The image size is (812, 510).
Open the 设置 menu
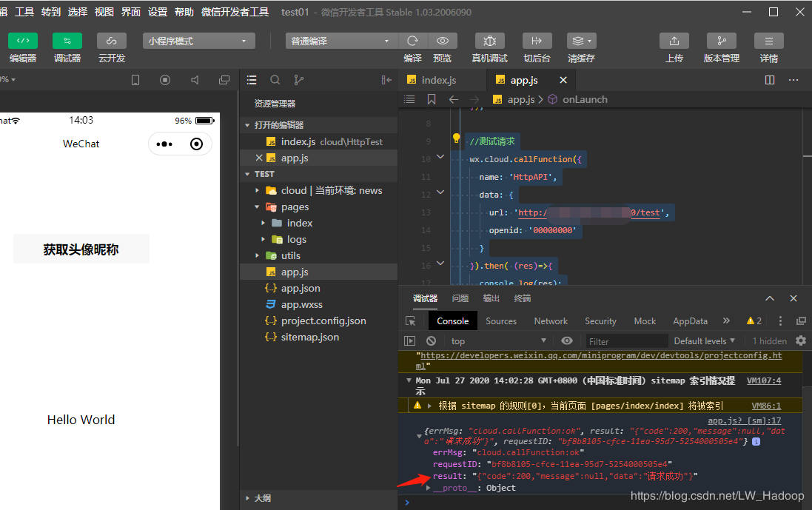(x=157, y=12)
